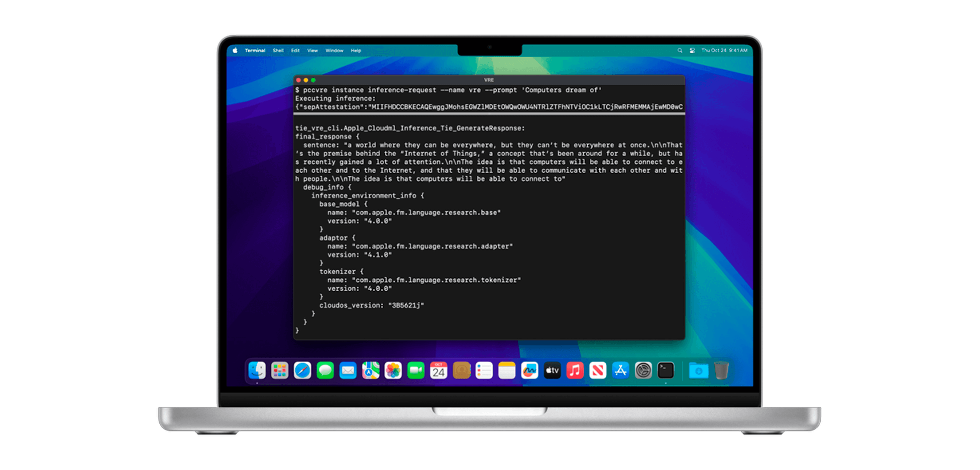Open the Apple TV app
The image size is (980, 470).
point(552,371)
